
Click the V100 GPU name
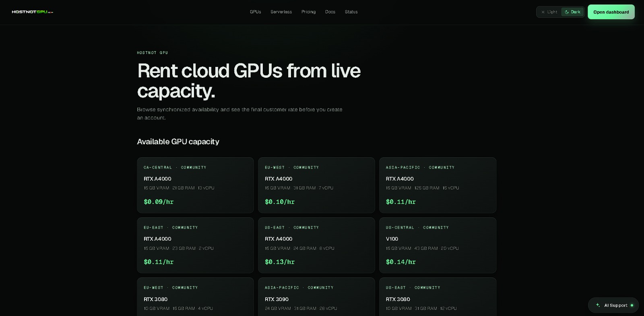tap(392, 239)
